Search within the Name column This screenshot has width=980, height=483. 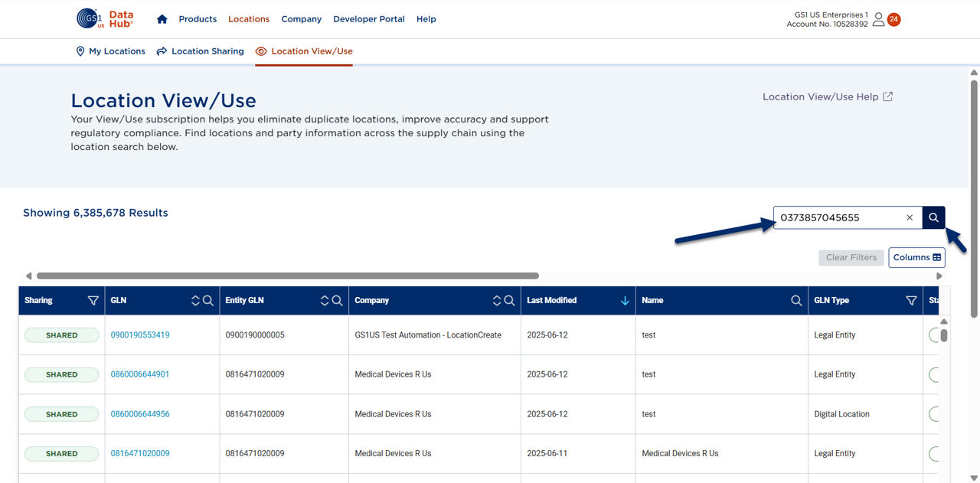coord(796,301)
